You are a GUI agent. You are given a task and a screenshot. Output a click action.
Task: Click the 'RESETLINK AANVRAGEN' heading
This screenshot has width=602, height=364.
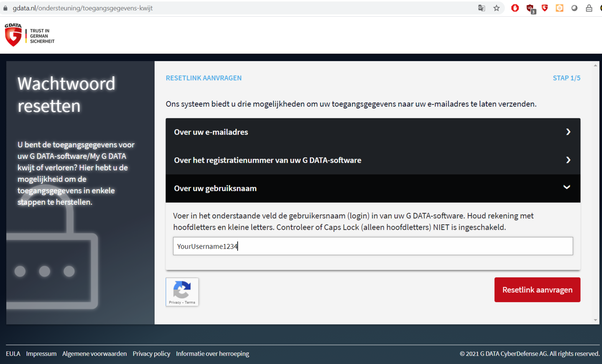[204, 78]
